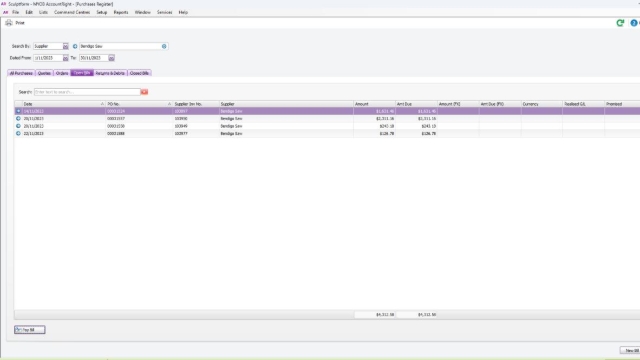Open the bill with invoice 100977 via arrow
Screen dimensions: 640x360
coord(18,133)
